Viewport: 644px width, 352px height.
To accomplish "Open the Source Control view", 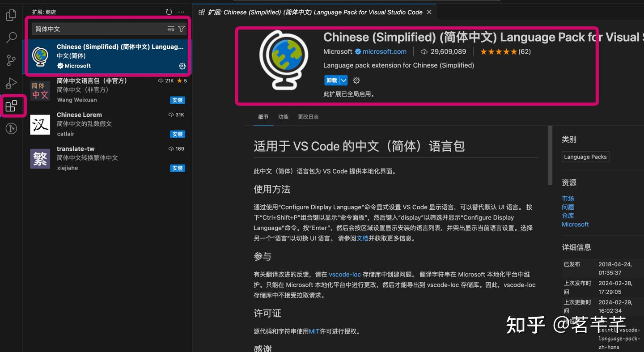I will 11,60.
